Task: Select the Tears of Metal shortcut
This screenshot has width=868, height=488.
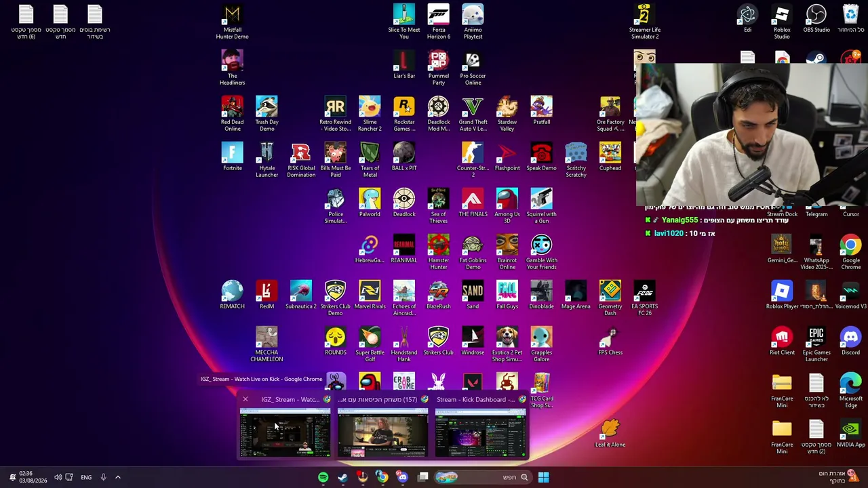Action: point(370,160)
